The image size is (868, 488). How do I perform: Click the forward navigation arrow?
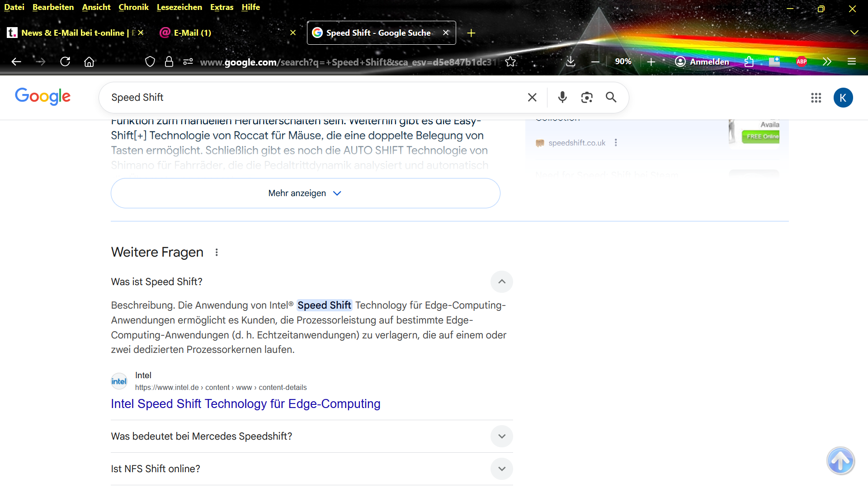[x=41, y=62]
